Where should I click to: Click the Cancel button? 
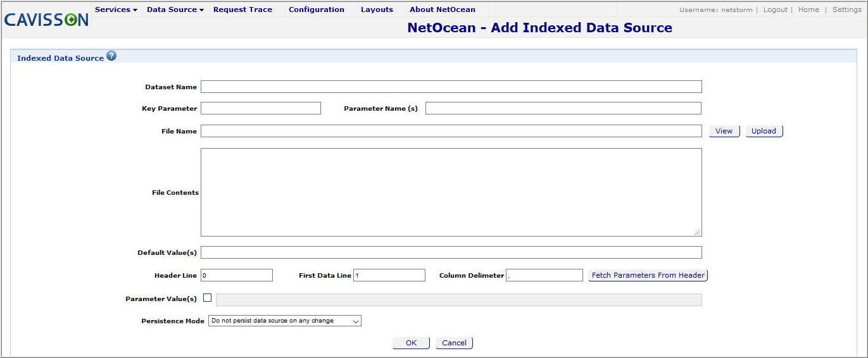[454, 343]
